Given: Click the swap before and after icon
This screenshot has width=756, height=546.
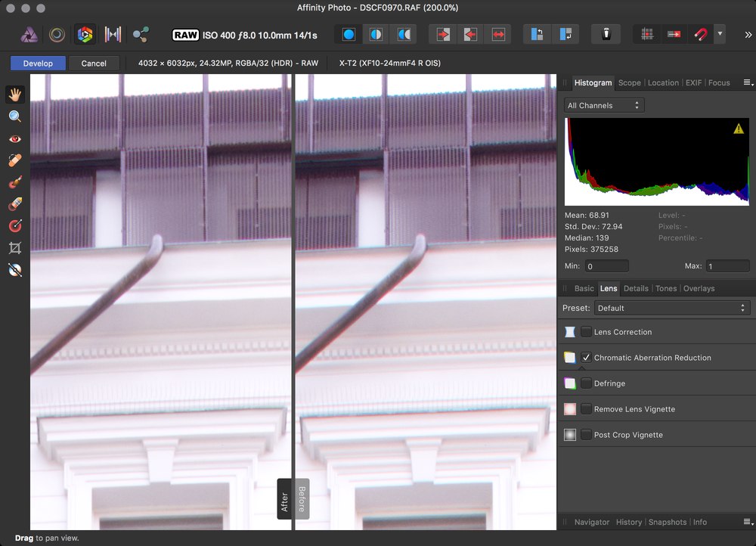Looking at the screenshot, I should [x=498, y=35].
